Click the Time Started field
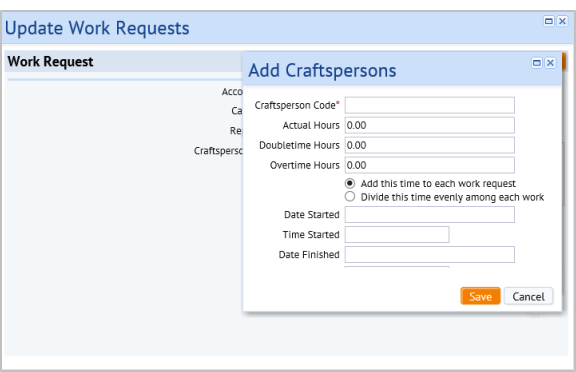Screen dimensions: 576x372 pyautogui.click(x=397, y=234)
